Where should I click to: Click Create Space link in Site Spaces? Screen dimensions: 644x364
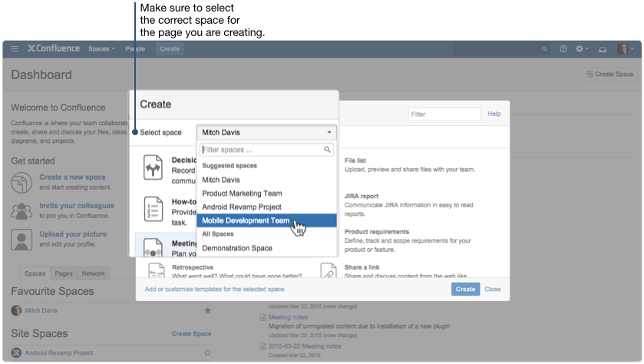(x=191, y=333)
